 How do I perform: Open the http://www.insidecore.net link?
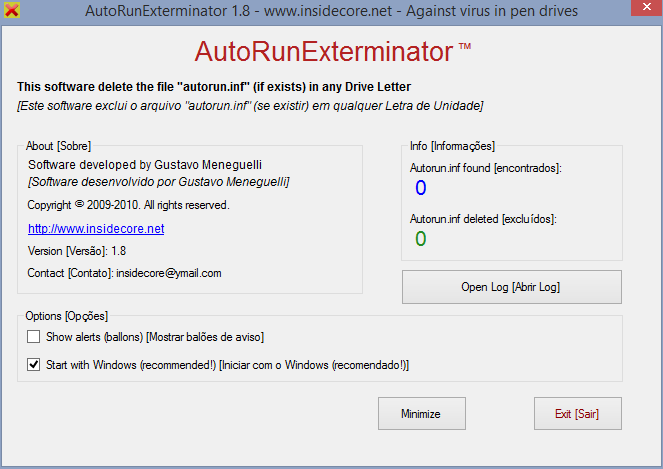(96, 229)
